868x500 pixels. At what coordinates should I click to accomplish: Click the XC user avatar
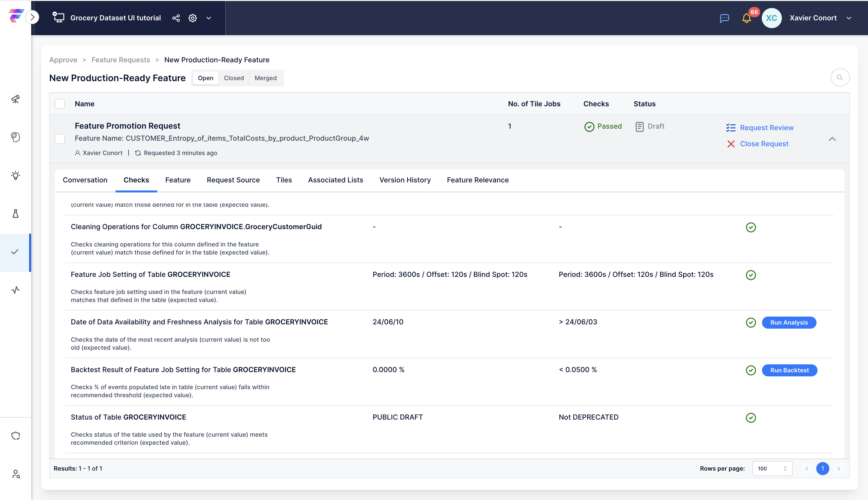point(771,18)
